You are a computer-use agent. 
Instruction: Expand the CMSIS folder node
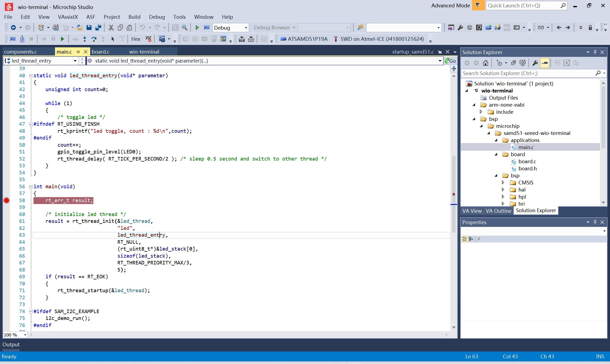point(503,183)
